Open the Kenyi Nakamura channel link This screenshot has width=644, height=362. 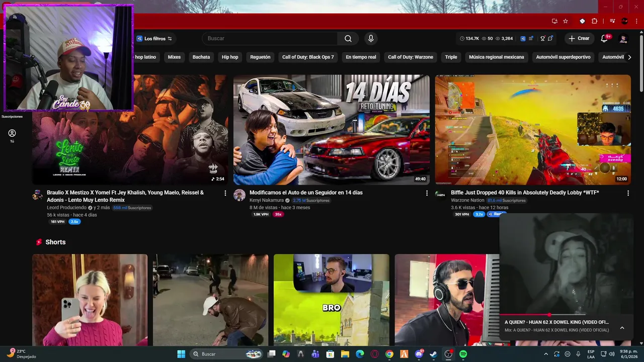coord(267,200)
